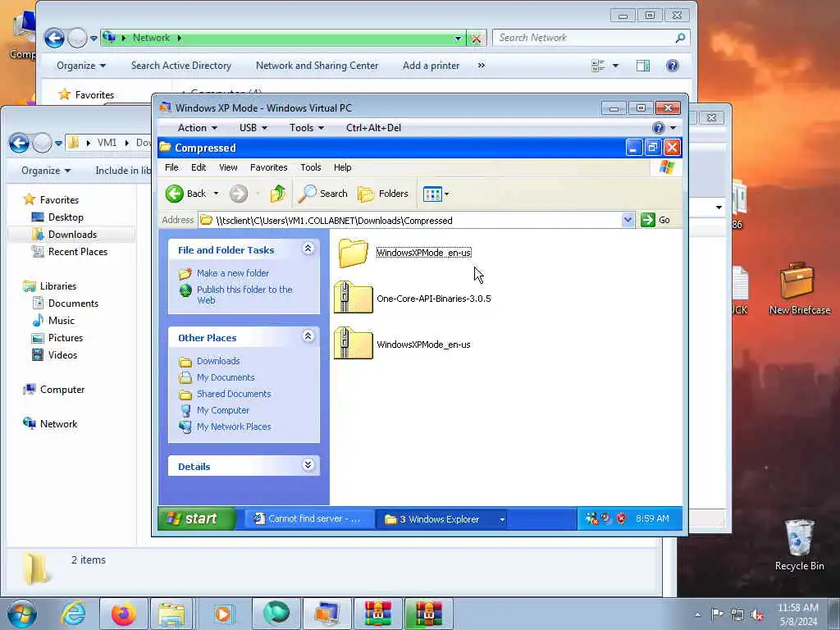
Task: Select Network in VM1 window sidebar
Action: point(58,424)
